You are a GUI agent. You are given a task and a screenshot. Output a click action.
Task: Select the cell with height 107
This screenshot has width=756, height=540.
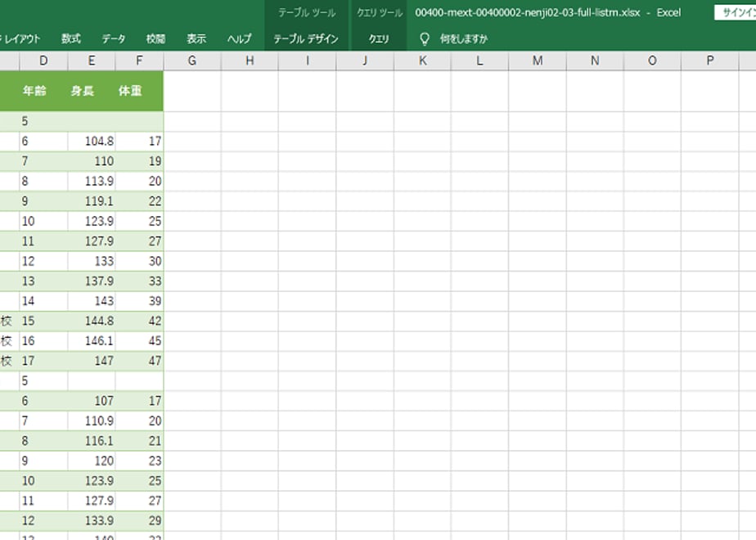click(92, 401)
